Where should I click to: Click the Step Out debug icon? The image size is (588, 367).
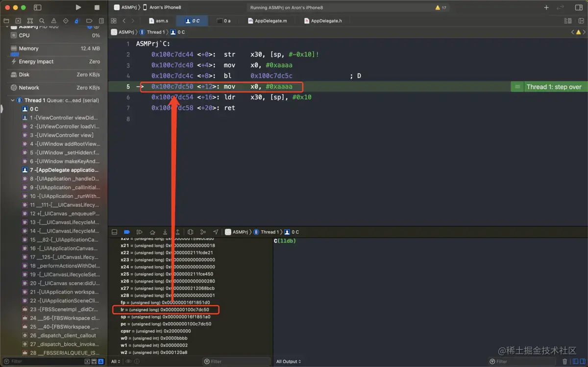click(177, 232)
